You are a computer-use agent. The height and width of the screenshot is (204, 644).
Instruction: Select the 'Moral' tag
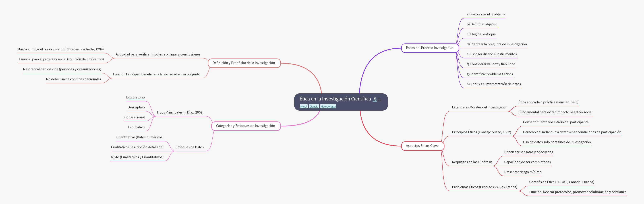click(x=303, y=106)
